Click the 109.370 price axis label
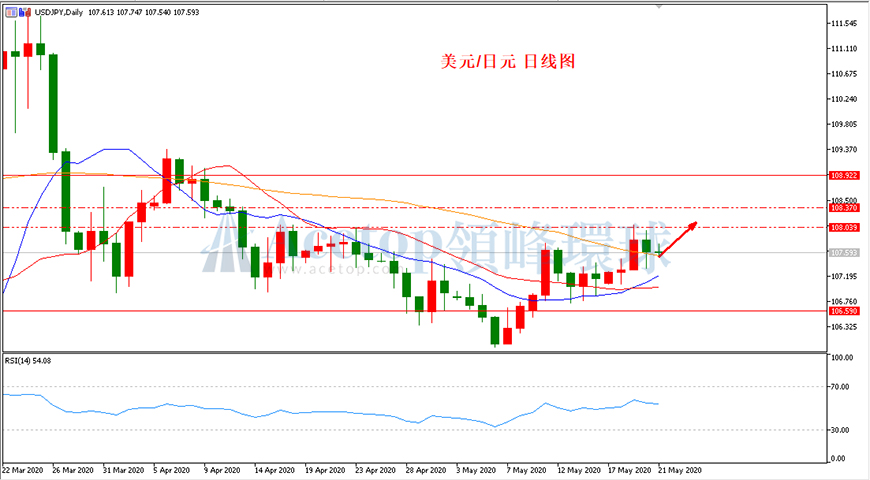This screenshot has height=480, width=870. point(844,150)
